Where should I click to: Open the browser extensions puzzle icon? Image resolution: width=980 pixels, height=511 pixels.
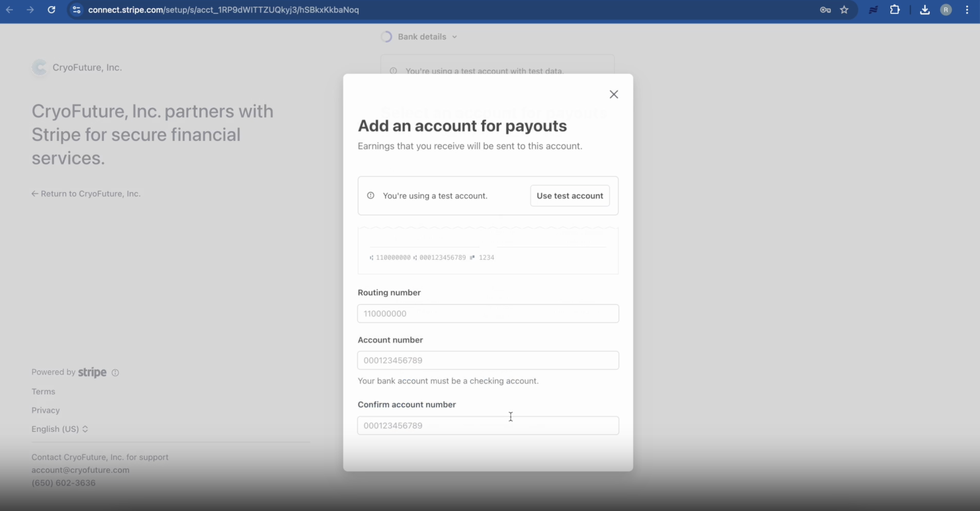(x=895, y=10)
